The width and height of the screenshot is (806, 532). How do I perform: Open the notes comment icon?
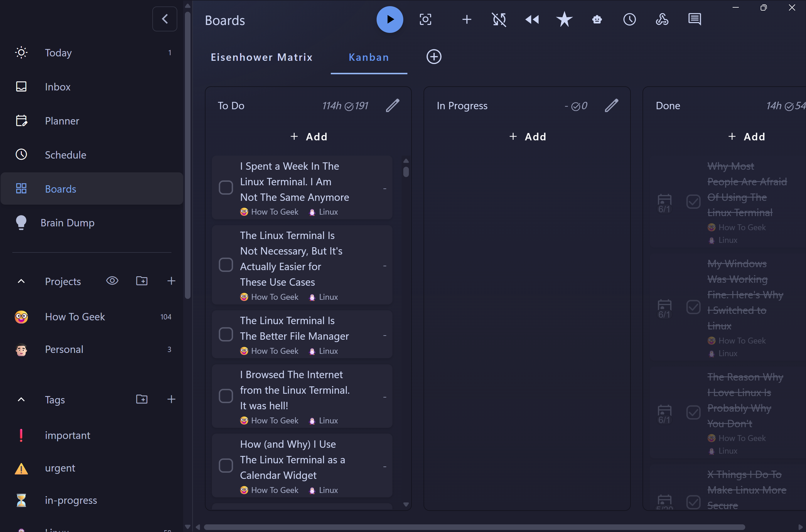[694, 19]
